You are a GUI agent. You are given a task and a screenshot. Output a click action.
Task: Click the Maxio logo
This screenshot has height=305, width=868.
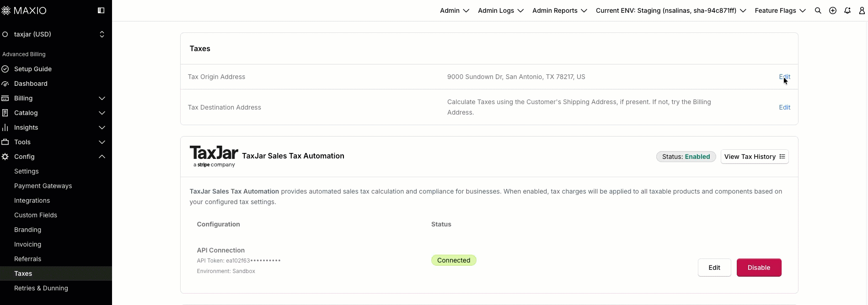pyautogui.click(x=24, y=11)
